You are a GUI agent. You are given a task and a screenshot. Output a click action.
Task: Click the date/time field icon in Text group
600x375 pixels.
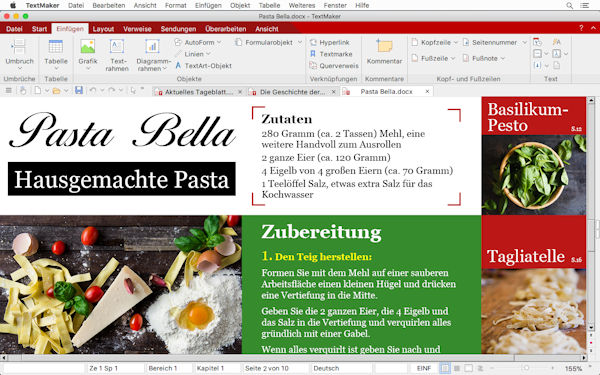point(537,42)
